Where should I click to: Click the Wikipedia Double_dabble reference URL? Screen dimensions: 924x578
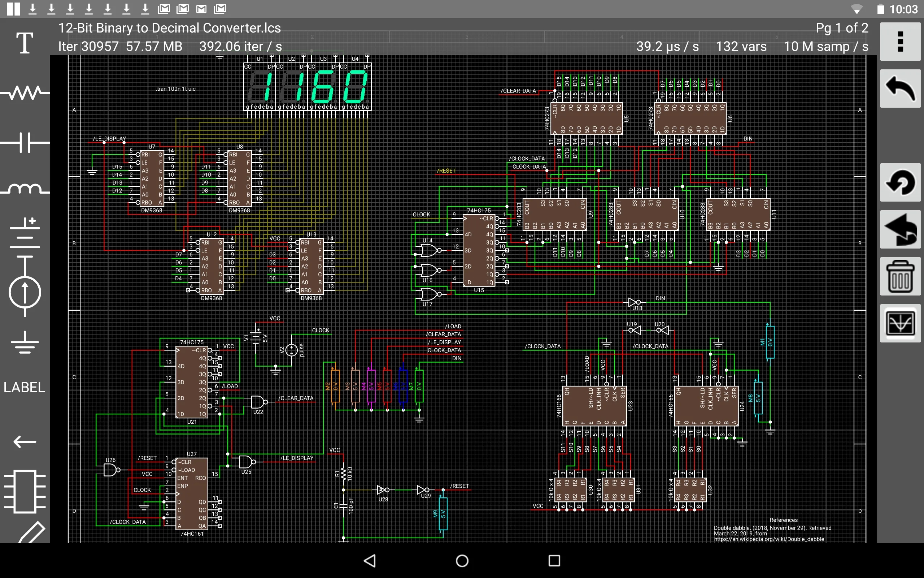click(x=769, y=539)
